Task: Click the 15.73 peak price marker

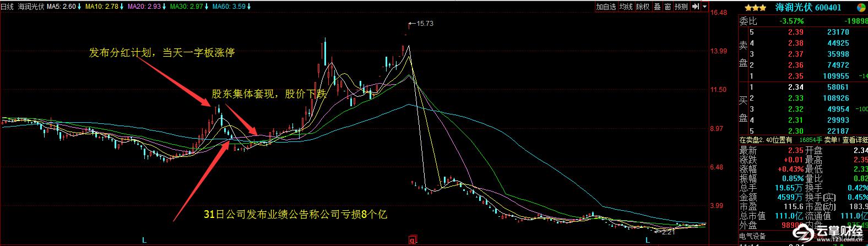Action: (x=425, y=24)
